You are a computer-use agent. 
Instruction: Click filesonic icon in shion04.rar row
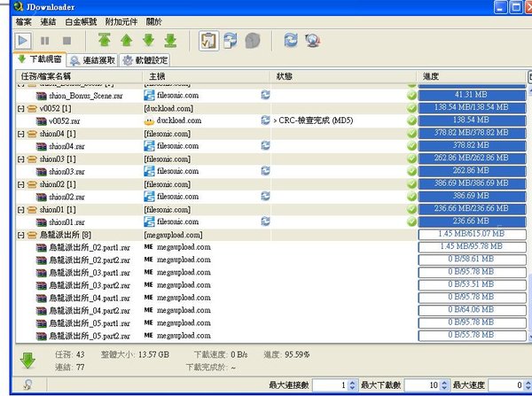point(149,146)
